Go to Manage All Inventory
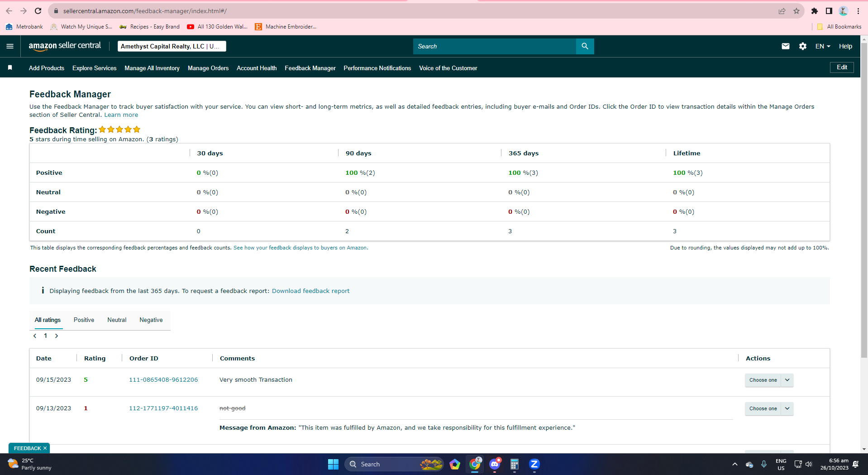This screenshot has height=475, width=868. pyautogui.click(x=152, y=68)
